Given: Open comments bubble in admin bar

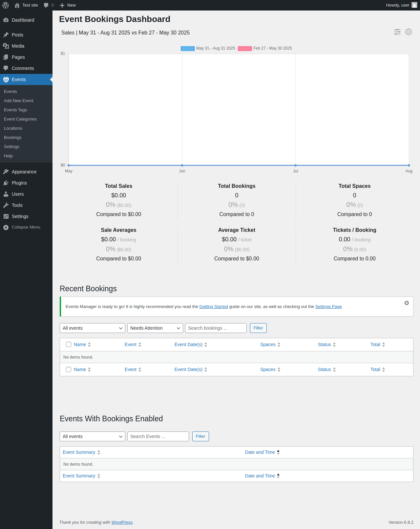Looking at the screenshot, I should (46, 5).
